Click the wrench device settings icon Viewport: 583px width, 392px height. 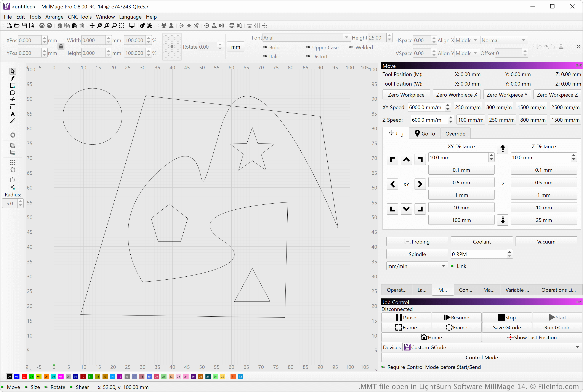coord(150,25)
